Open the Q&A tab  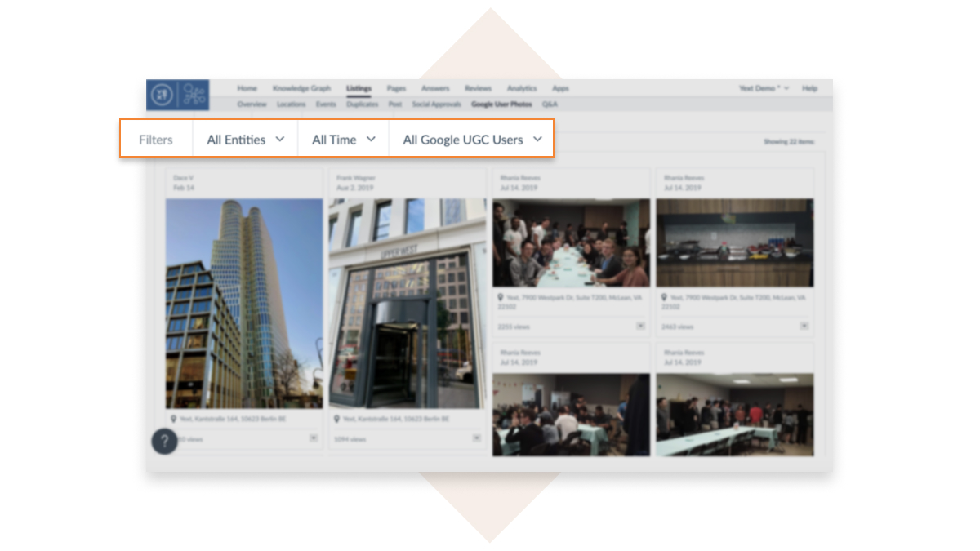tap(550, 104)
